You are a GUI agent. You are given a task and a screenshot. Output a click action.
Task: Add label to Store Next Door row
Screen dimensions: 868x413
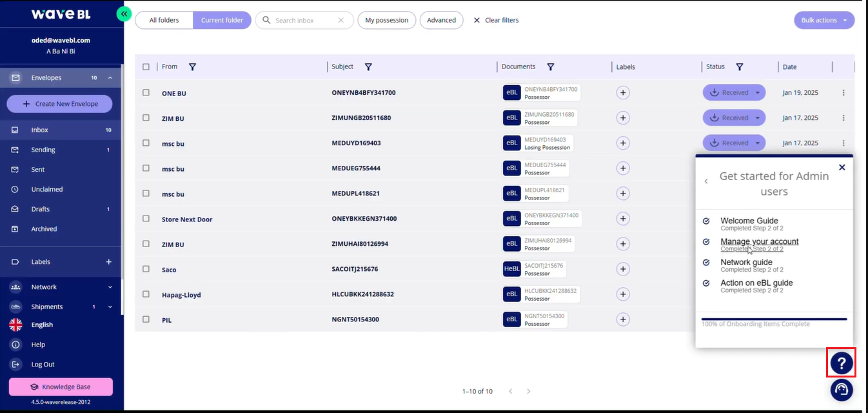click(623, 219)
